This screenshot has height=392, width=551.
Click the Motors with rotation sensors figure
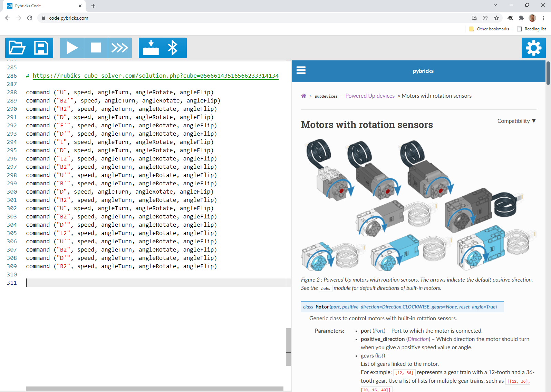click(418, 204)
